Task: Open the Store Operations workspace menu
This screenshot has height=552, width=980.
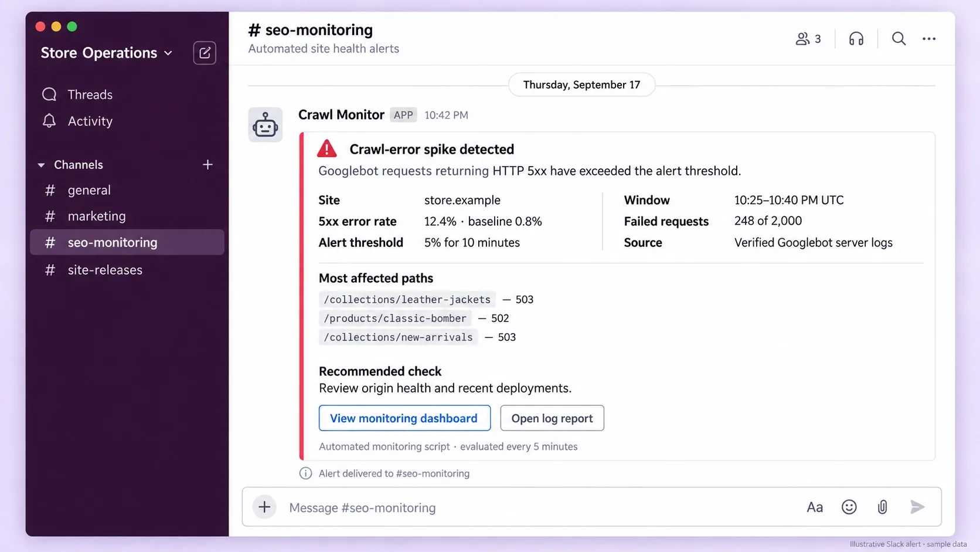Action: click(107, 53)
